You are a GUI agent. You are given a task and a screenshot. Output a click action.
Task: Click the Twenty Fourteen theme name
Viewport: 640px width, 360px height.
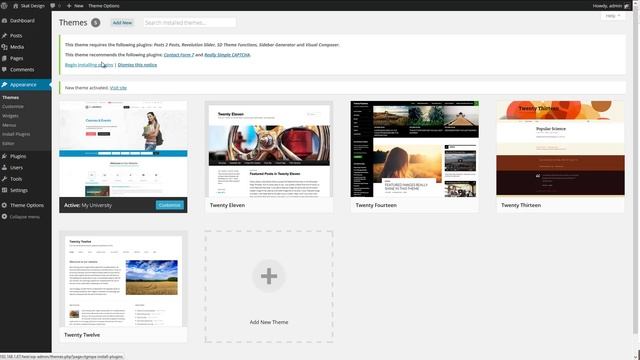376,205
